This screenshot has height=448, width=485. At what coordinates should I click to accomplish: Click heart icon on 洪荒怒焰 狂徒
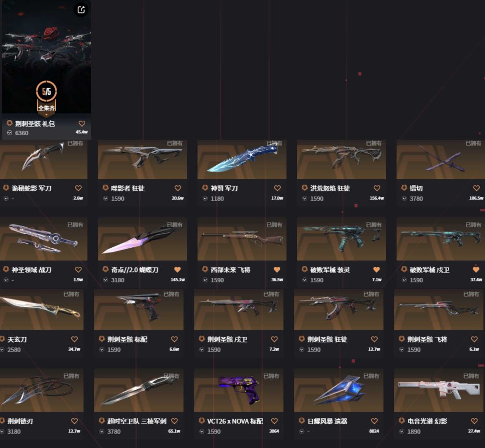click(x=377, y=188)
